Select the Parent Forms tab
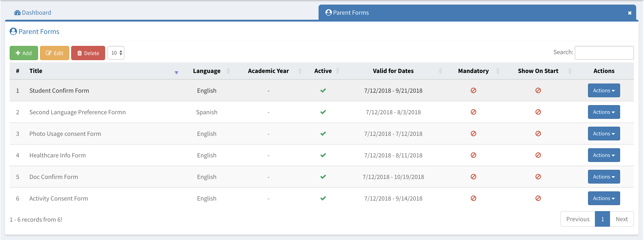Viewport: 644px width, 240px height. click(x=350, y=13)
